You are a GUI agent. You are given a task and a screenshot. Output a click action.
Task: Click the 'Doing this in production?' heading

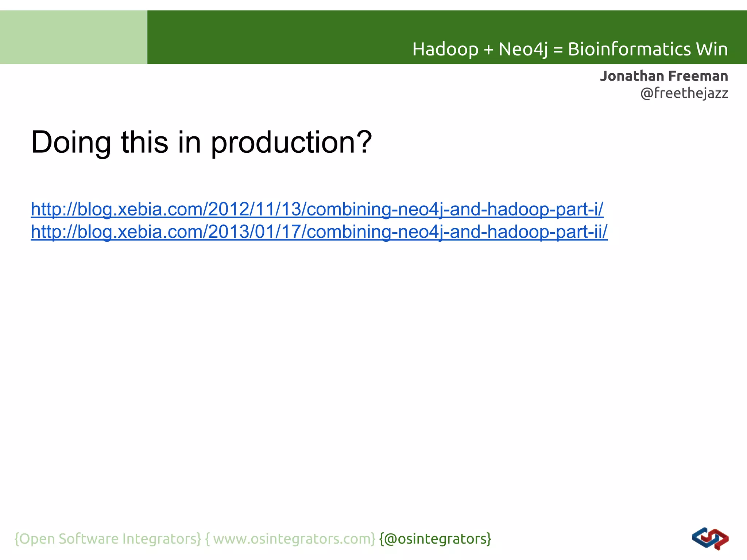click(201, 142)
